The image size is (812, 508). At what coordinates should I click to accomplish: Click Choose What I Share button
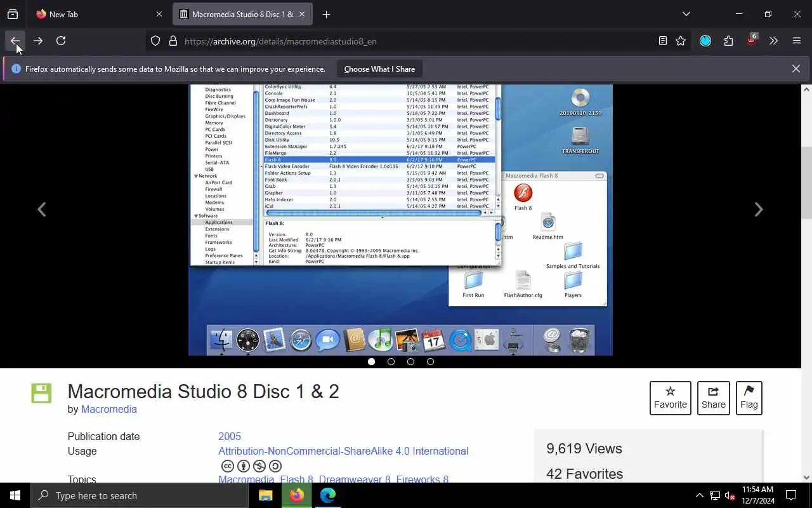click(379, 69)
